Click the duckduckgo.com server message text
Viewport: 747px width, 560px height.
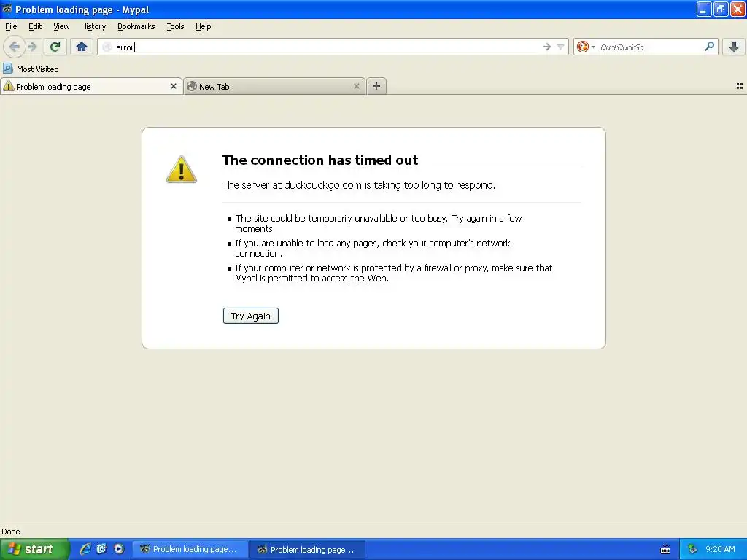(x=359, y=185)
